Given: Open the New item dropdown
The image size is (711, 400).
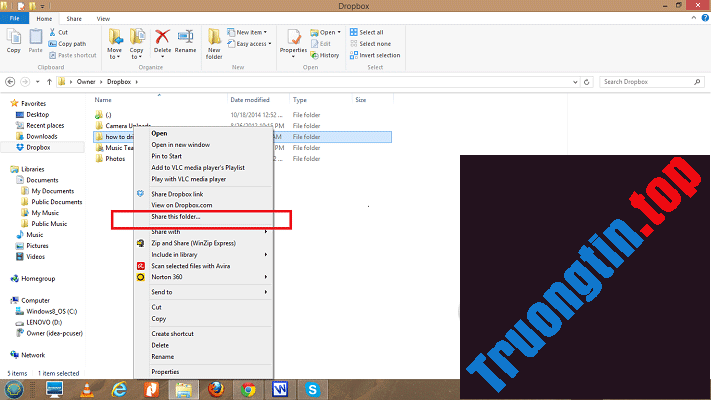Looking at the screenshot, I should tap(247, 32).
